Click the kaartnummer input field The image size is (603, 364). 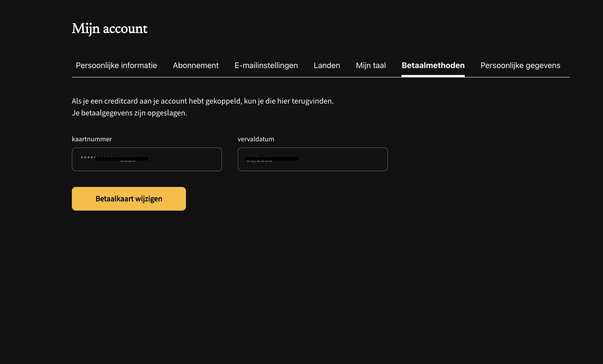[x=147, y=159]
